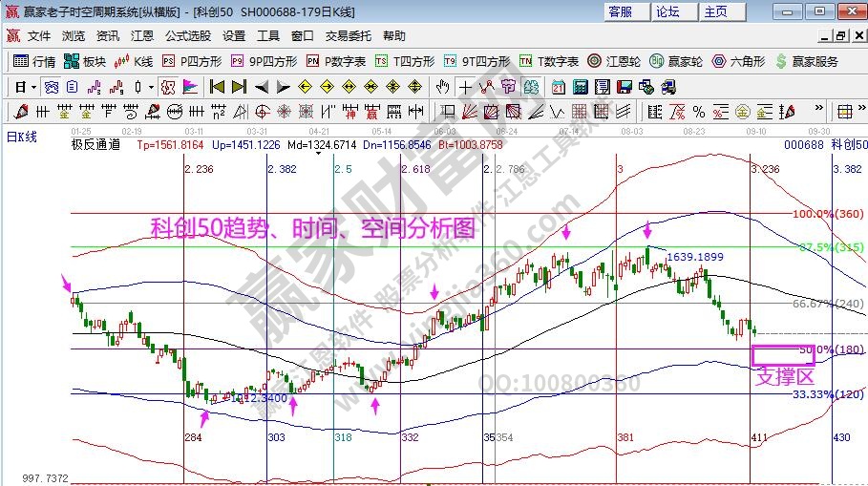The image size is (868, 486).
Task: Open 9P四方形 tool
Action: (x=265, y=61)
